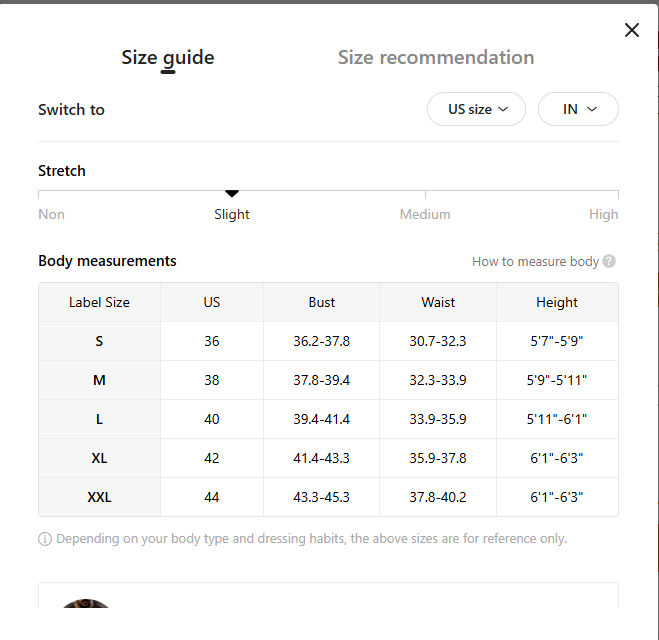Click the Waist column header
Screen dimensions: 659x640
438,302
